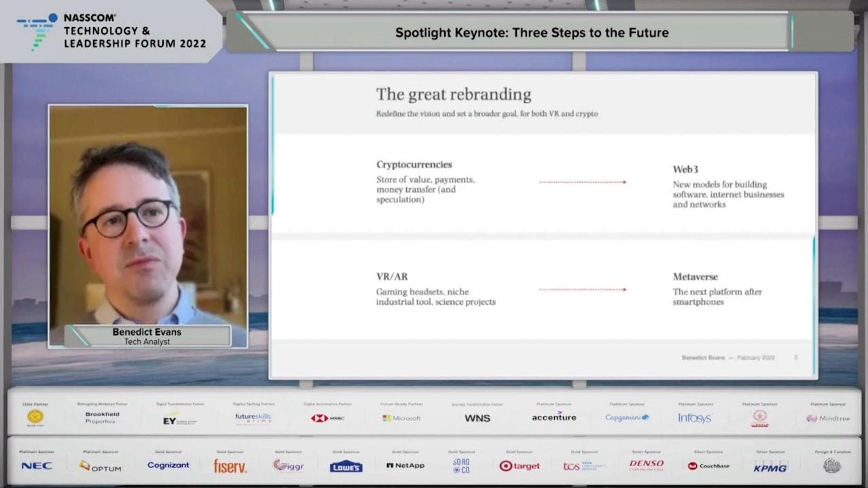Select the Lowe's sponsor logo
The width and height of the screenshot is (868, 488).
(346, 466)
